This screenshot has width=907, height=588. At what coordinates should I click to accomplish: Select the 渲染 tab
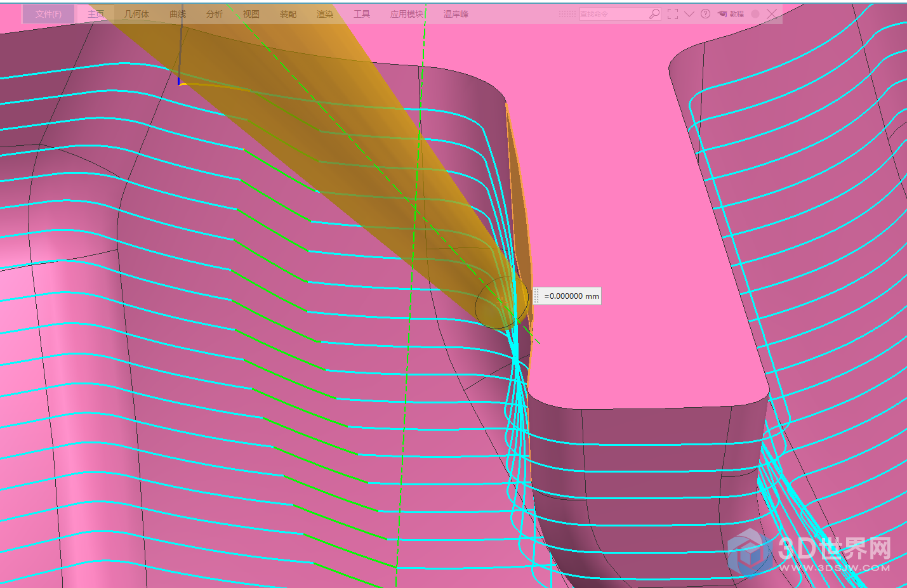coord(325,14)
